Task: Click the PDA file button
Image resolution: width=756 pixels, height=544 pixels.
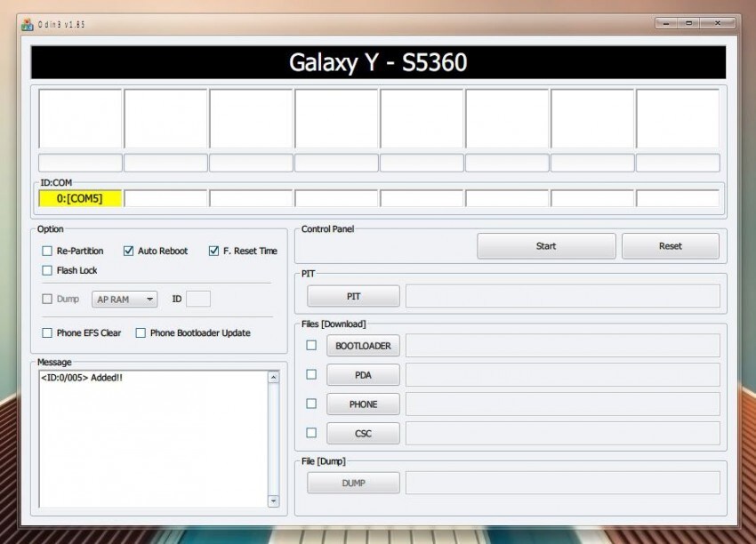Action: (x=363, y=375)
